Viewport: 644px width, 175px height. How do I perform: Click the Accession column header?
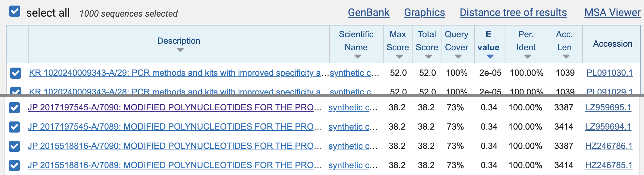coord(612,44)
